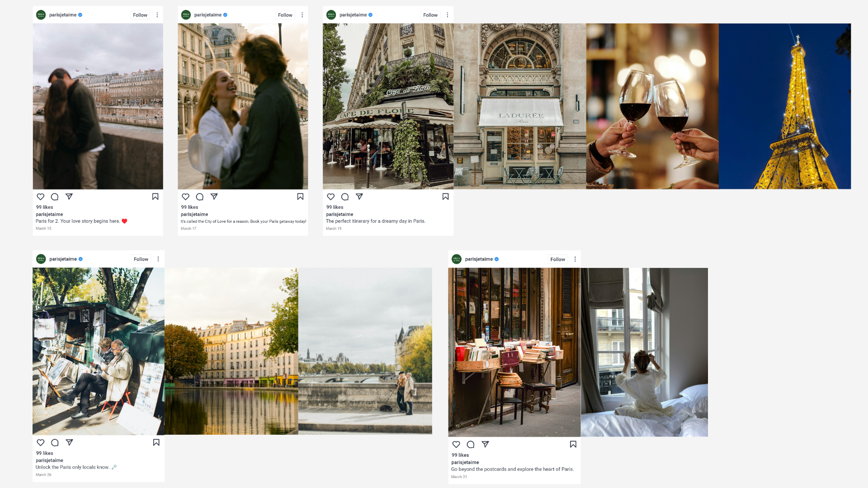Open comments on the March 17 post
The image size is (868, 488).
click(200, 197)
